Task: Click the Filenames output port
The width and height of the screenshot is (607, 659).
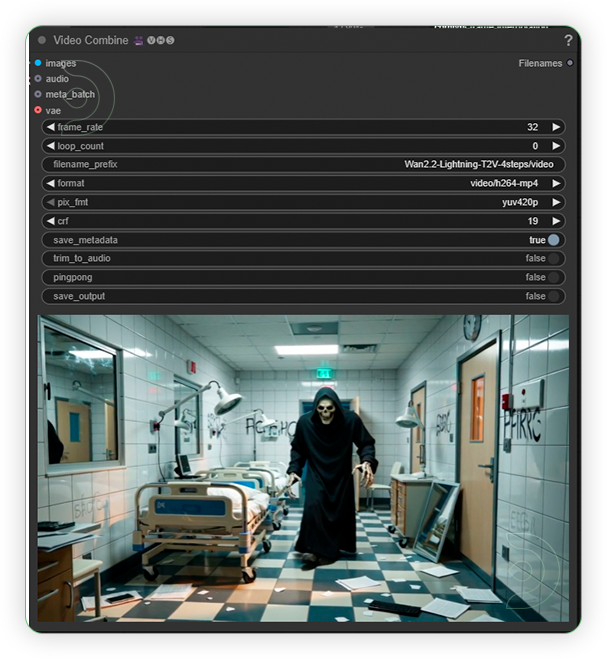Action: point(570,63)
